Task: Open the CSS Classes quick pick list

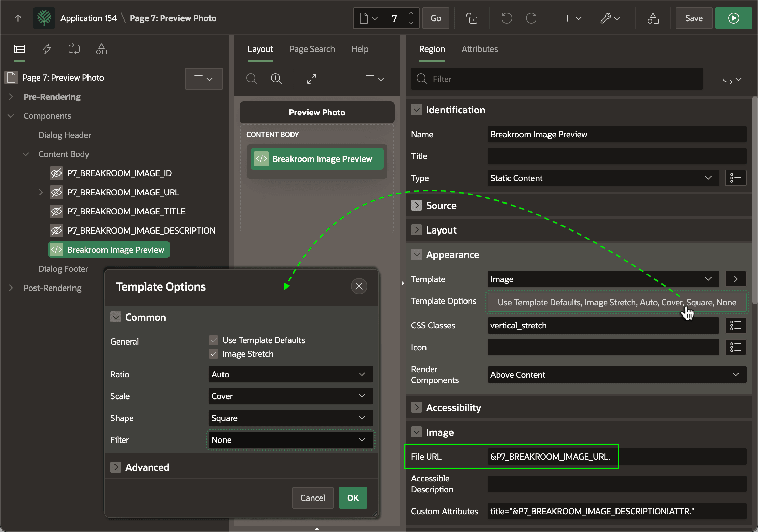Action: click(x=735, y=325)
